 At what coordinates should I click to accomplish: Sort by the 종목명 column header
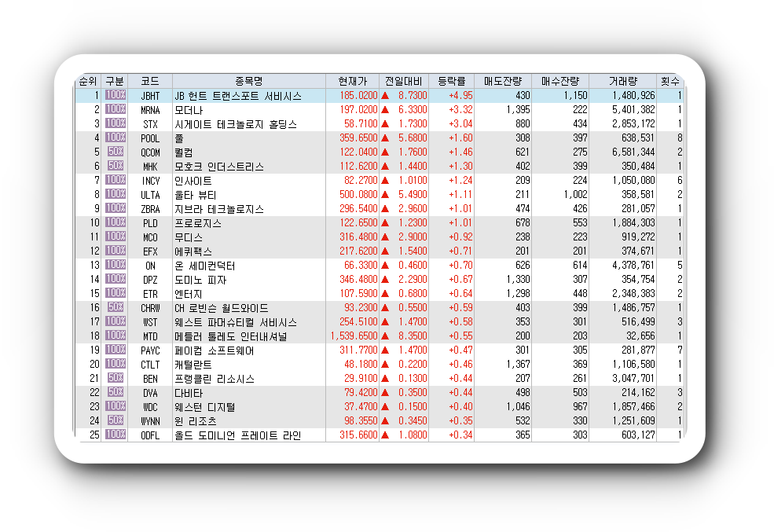249,81
